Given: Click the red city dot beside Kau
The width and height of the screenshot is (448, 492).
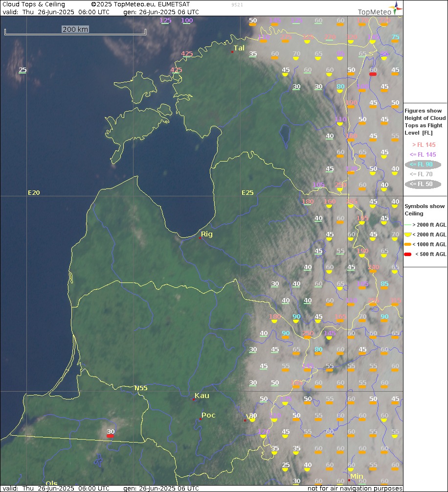Looking at the screenshot, I should coord(194,399).
